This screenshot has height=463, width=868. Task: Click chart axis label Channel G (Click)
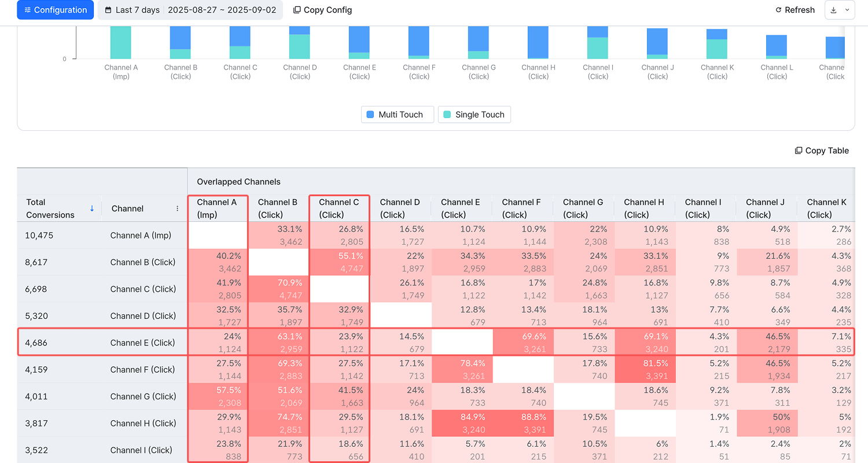(479, 72)
